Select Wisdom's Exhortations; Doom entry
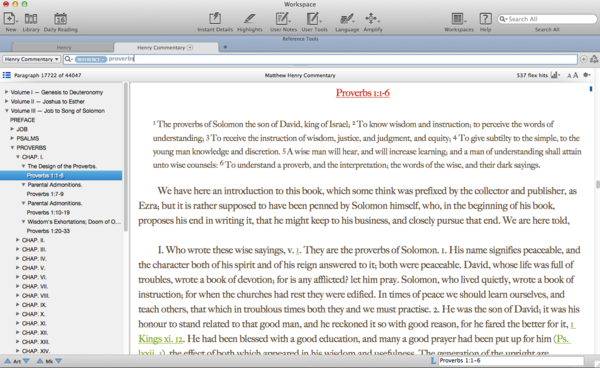Screen dimensions: 600x368 (74, 221)
